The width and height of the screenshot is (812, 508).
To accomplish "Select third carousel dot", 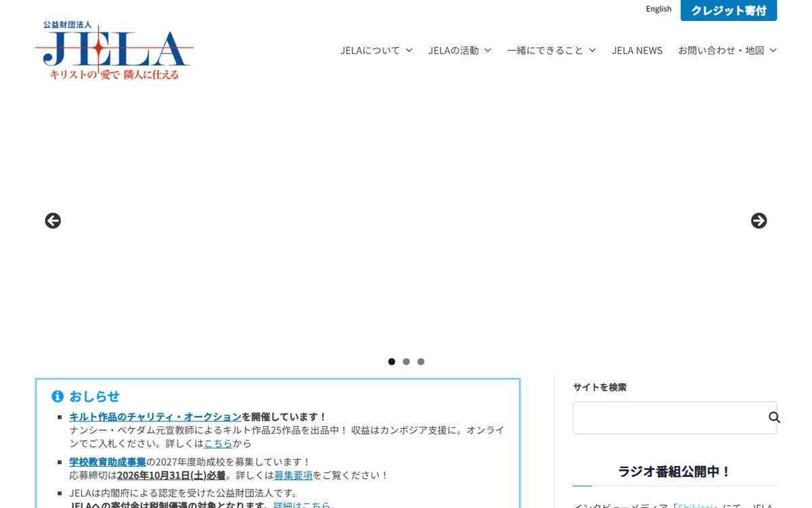I will (421, 362).
